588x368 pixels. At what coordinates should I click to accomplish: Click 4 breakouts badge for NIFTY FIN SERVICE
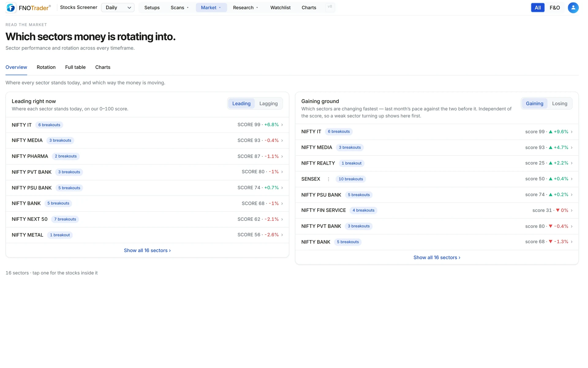click(x=363, y=210)
